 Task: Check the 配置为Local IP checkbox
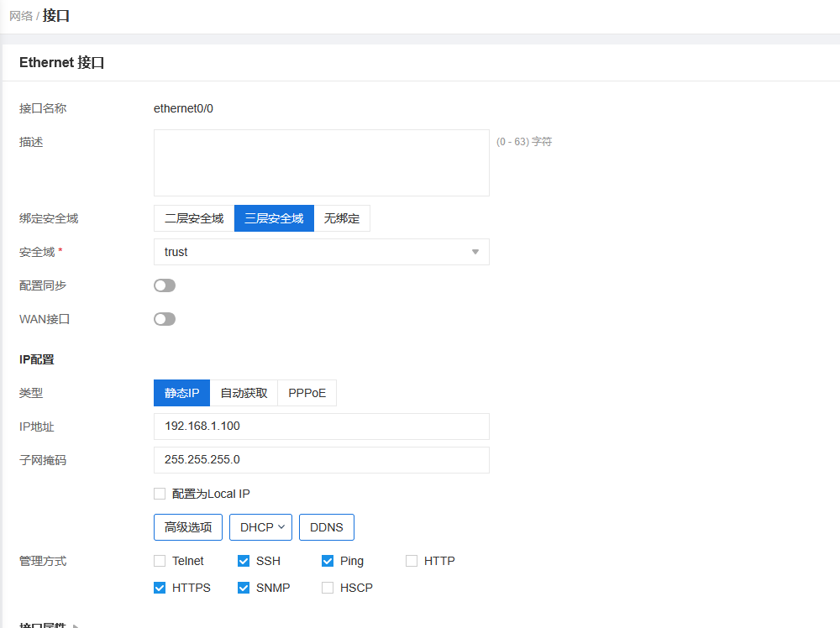pyautogui.click(x=160, y=494)
